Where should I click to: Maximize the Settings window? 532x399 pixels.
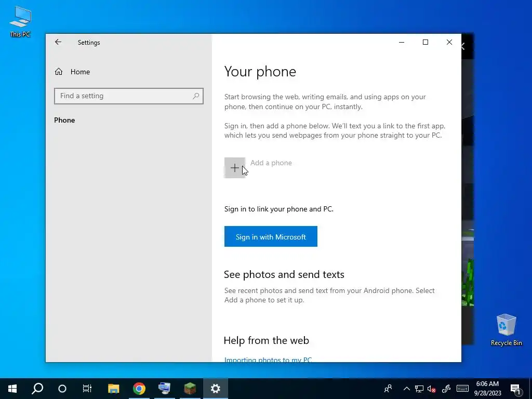pos(425,42)
